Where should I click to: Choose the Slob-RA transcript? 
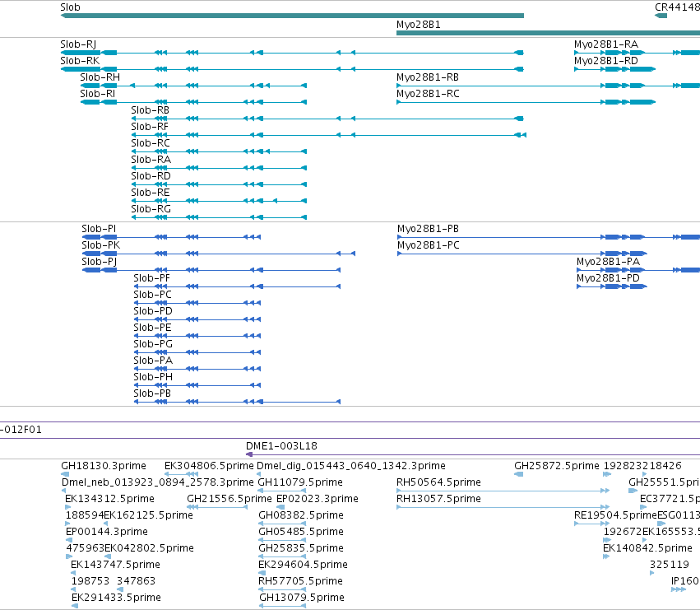(x=151, y=160)
